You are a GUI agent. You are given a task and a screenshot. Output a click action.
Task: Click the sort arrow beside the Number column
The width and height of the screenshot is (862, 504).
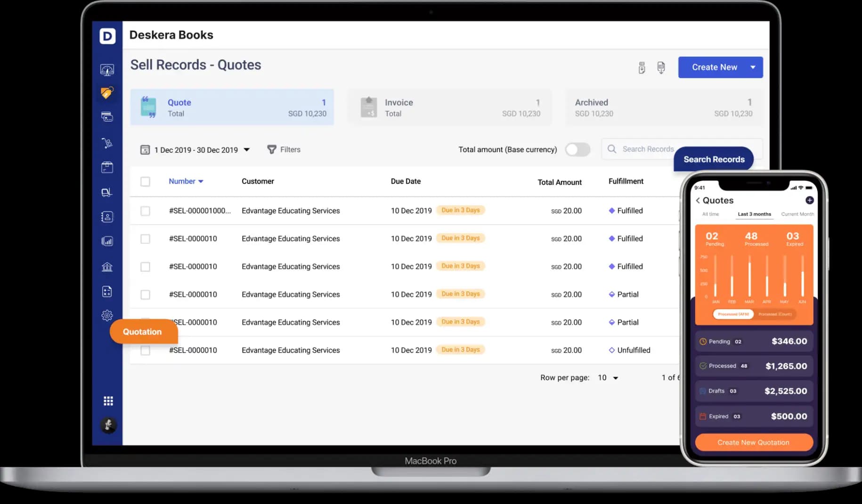[x=201, y=181]
